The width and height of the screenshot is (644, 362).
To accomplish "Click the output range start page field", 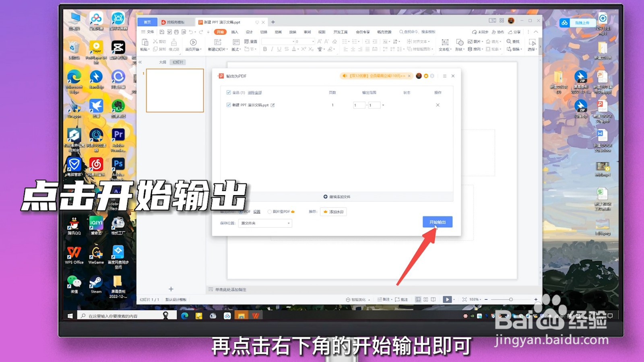I will point(359,105).
